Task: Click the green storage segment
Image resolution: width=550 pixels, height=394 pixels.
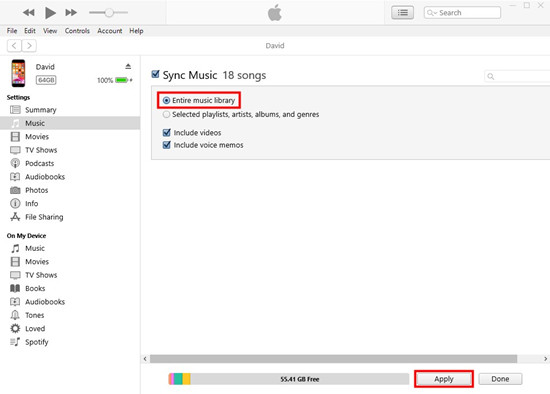Action: tap(178, 379)
